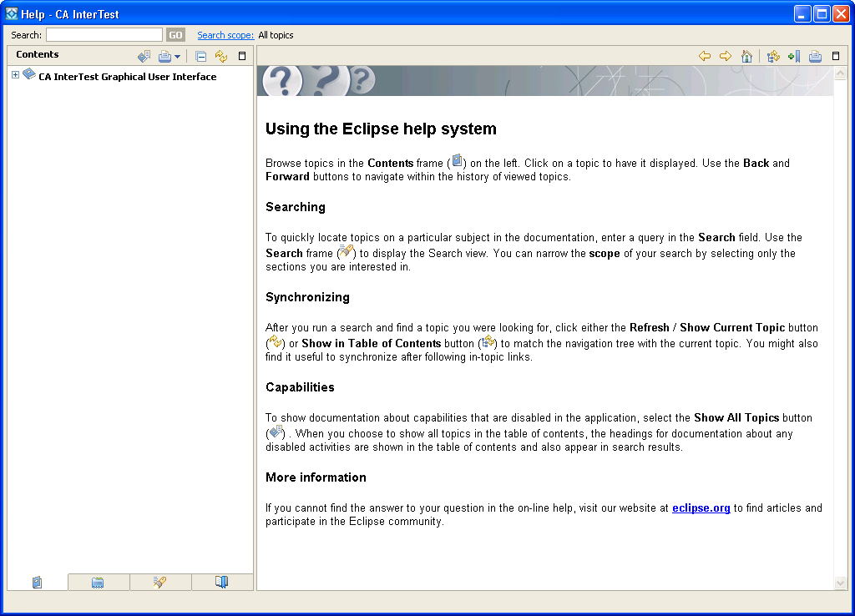Maximize the topic view pane
Viewport: 855px width, 616px height.
[x=835, y=56]
